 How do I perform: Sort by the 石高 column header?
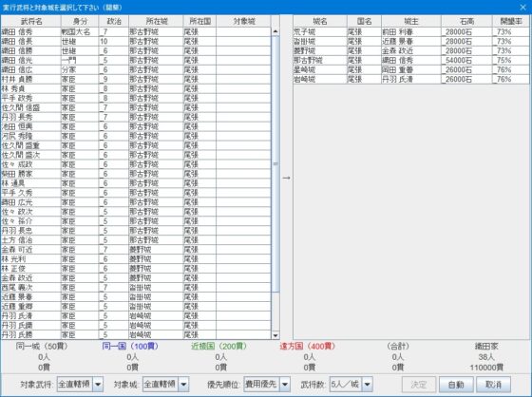(466, 21)
